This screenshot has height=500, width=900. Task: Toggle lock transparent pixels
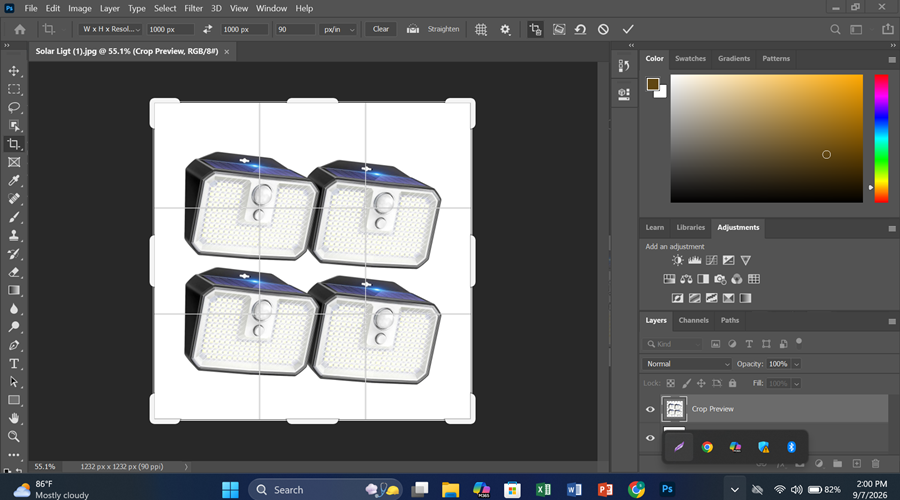[670, 383]
